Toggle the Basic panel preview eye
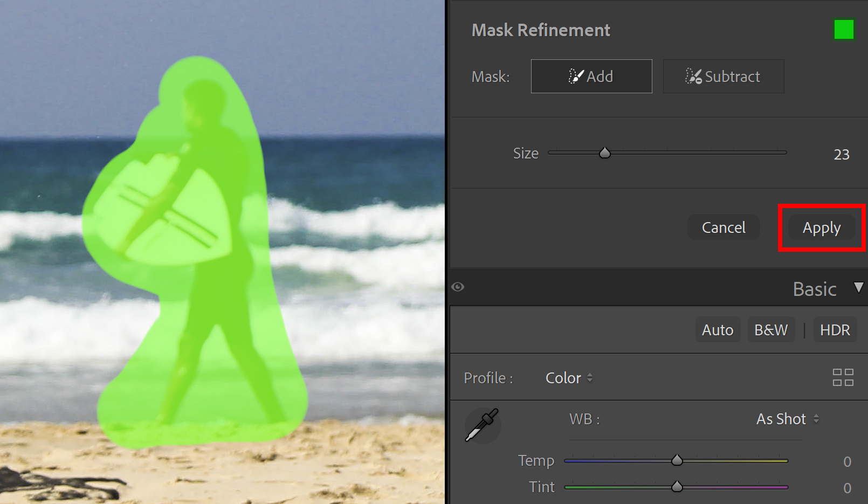Viewport: 868px width, 504px height. point(458,287)
